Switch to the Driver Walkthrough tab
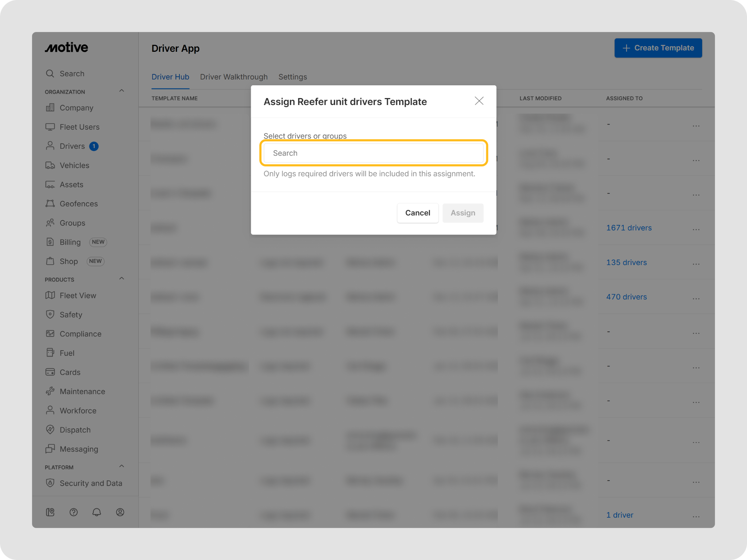Image resolution: width=747 pixels, height=560 pixels. point(233,77)
